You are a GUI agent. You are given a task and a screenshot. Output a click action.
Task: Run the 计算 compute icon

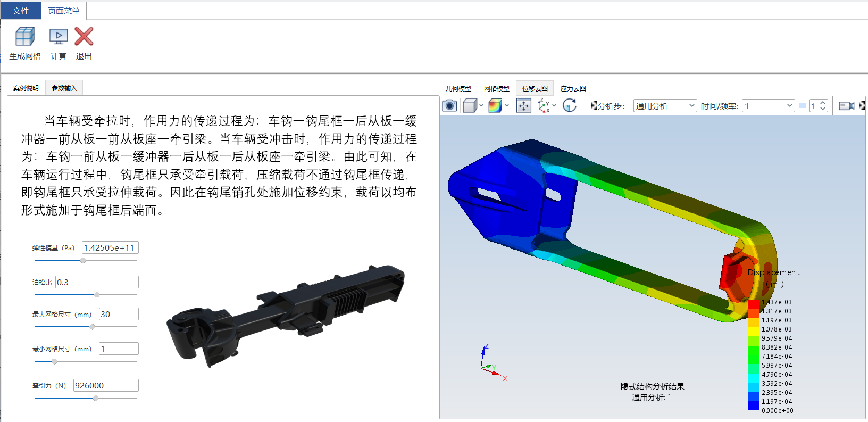click(x=59, y=37)
